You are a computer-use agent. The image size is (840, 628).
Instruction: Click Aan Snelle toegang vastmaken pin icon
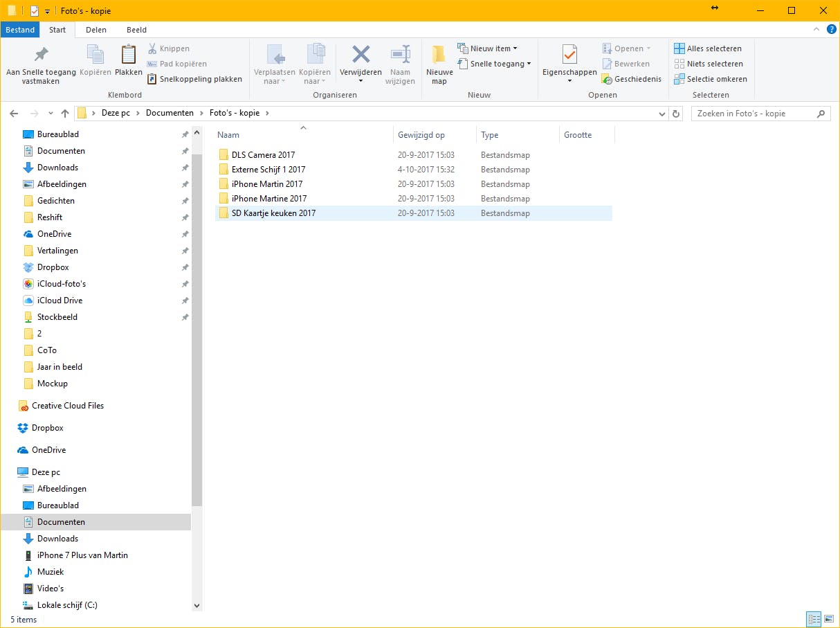point(41,55)
